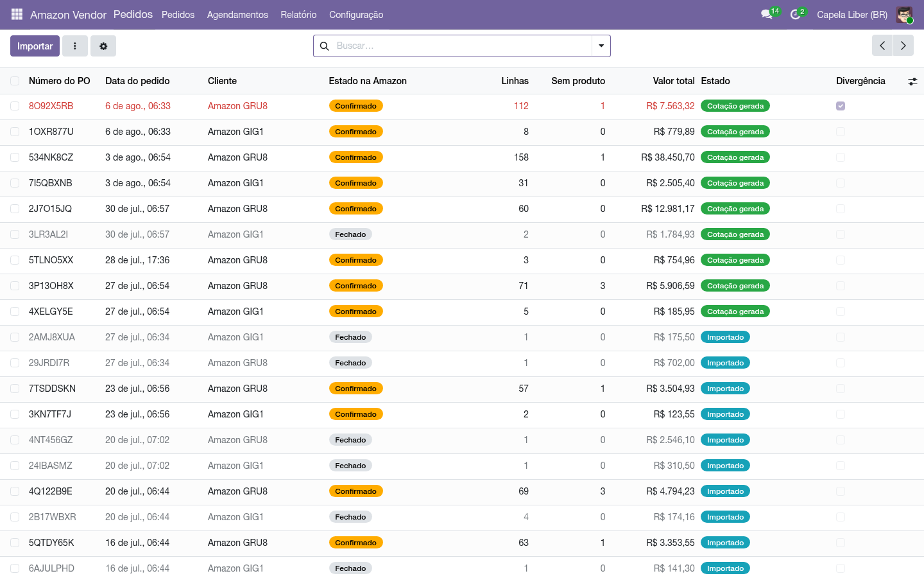Click the search magnifier icon
Viewport: 924px width, 578px height.
click(x=325, y=46)
